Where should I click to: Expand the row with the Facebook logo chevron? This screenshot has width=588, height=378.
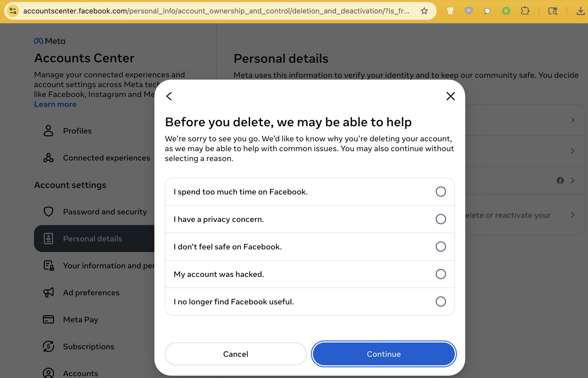coord(572,180)
